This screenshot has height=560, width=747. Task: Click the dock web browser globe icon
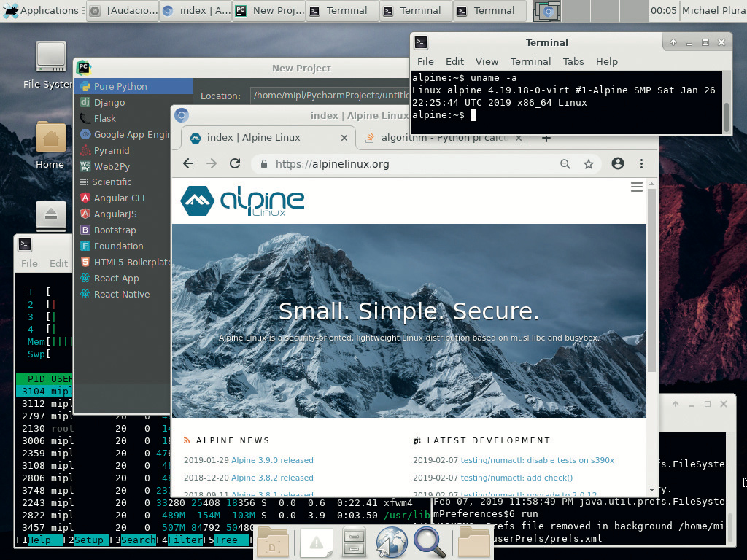(x=392, y=542)
